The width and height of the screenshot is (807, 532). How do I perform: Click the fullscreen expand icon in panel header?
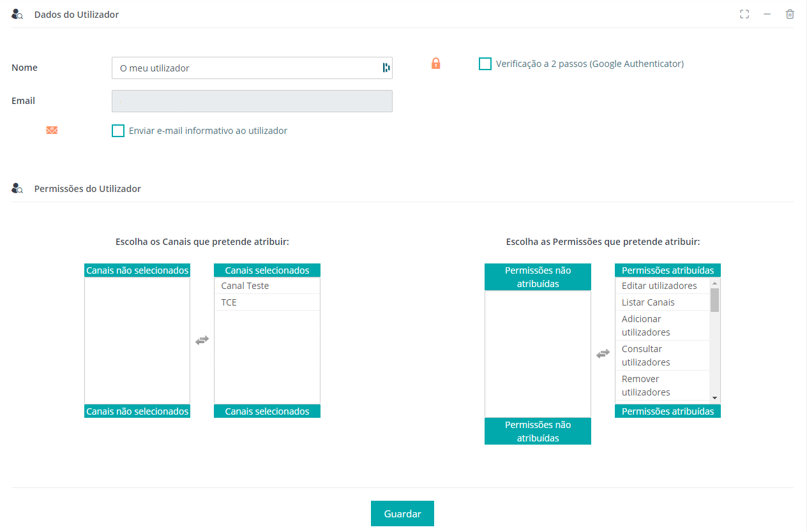tap(744, 14)
